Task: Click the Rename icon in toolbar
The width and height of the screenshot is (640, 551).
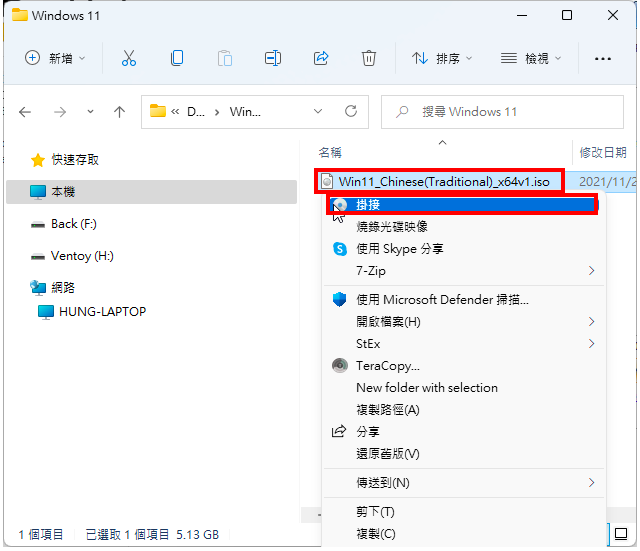Action: [273, 58]
